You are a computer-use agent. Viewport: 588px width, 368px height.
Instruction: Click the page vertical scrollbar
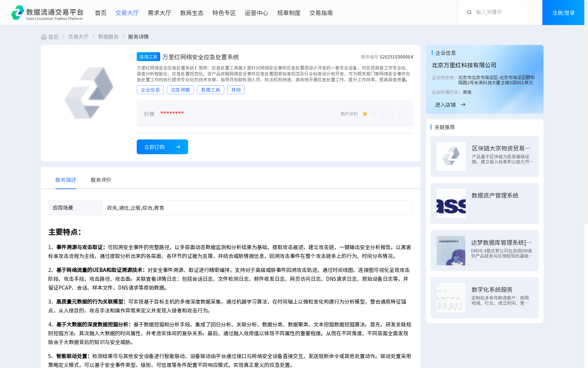(586, 112)
